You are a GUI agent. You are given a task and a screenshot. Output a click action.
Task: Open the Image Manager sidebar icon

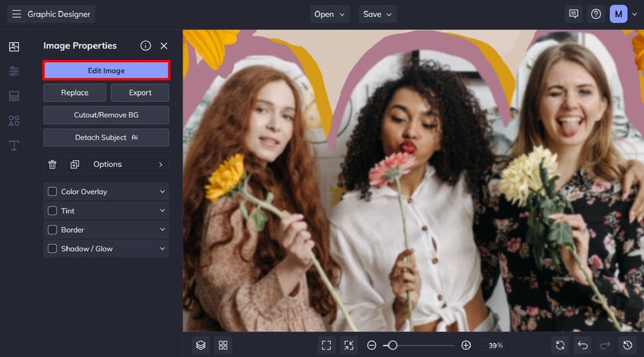[14, 47]
